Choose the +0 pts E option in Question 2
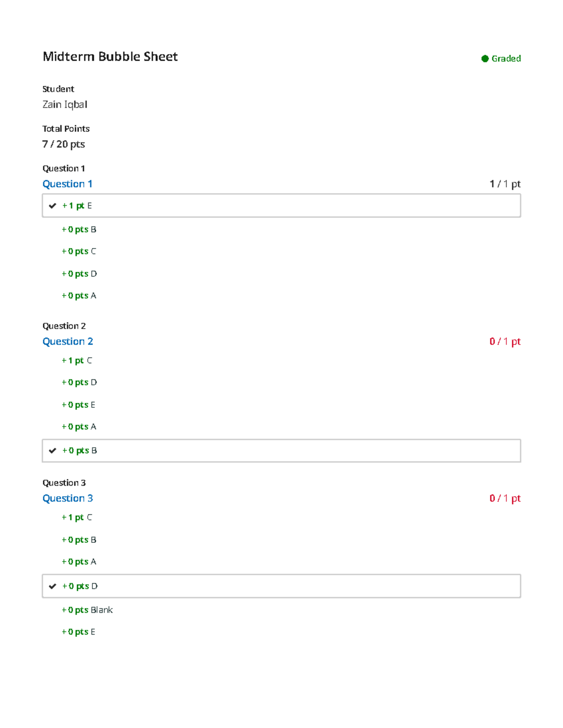Screen dimensions: 563x728 (x=78, y=405)
